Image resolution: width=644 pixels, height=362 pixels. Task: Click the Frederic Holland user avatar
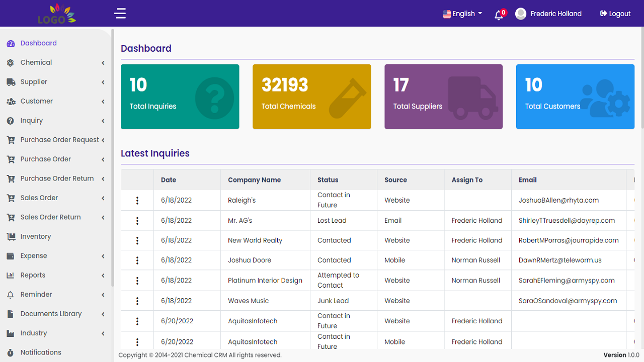521,14
